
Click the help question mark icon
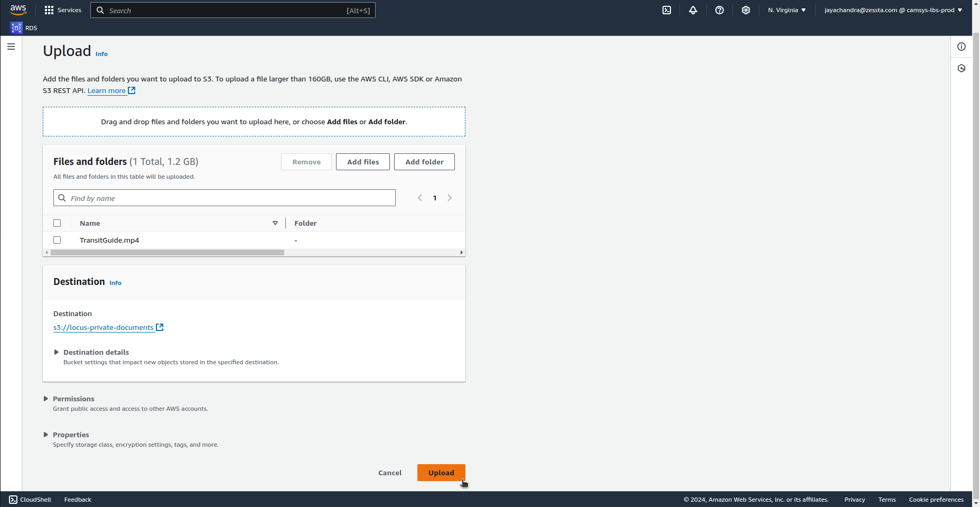[x=720, y=10]
